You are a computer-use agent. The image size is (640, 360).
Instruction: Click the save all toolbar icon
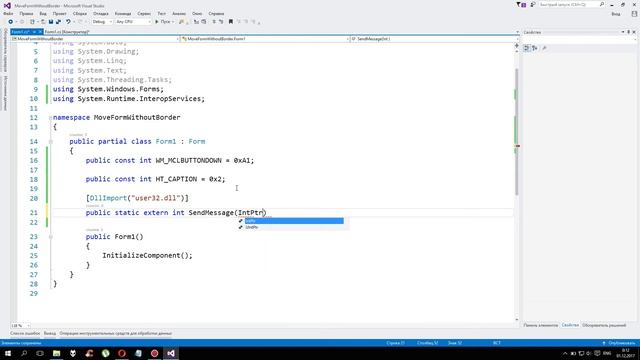58,22
